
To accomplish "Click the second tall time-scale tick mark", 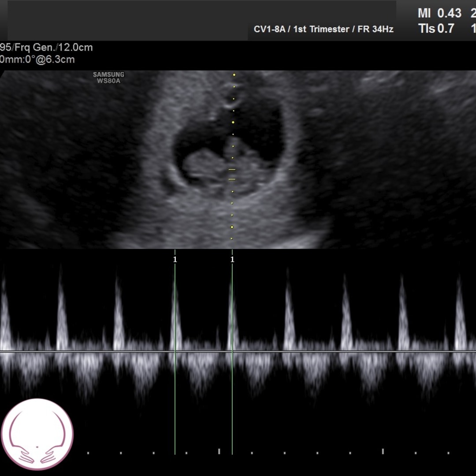I will click(383, 451).
